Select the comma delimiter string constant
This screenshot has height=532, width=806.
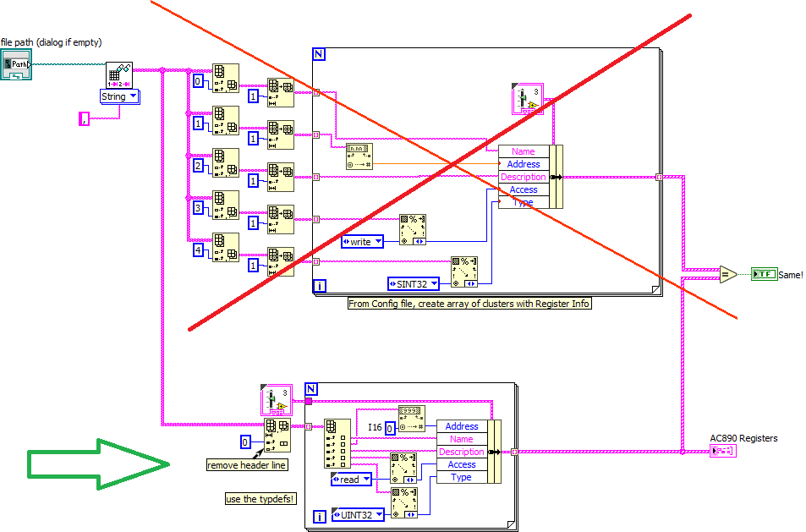pos(84,118)
